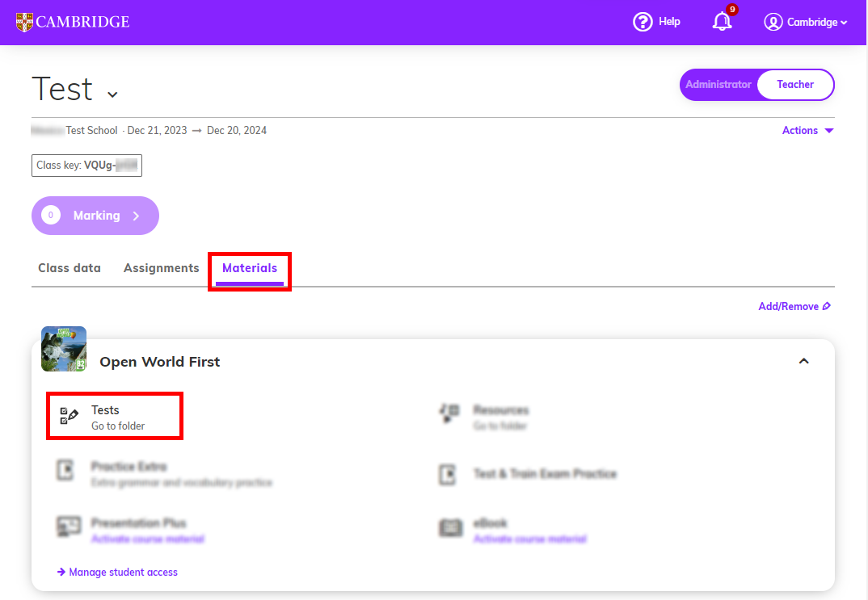Click the Add/Remove materials link

(x=794, y=306)
